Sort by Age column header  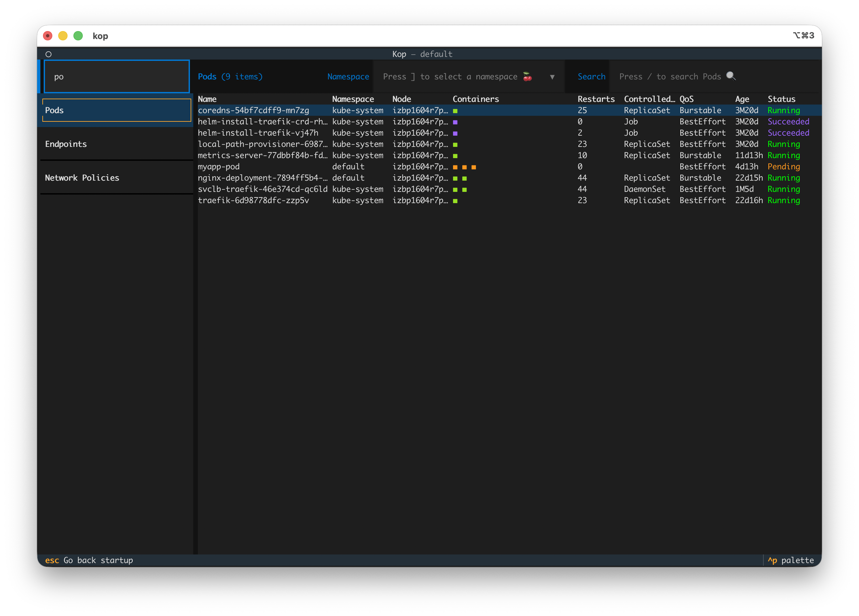point(742,99)
